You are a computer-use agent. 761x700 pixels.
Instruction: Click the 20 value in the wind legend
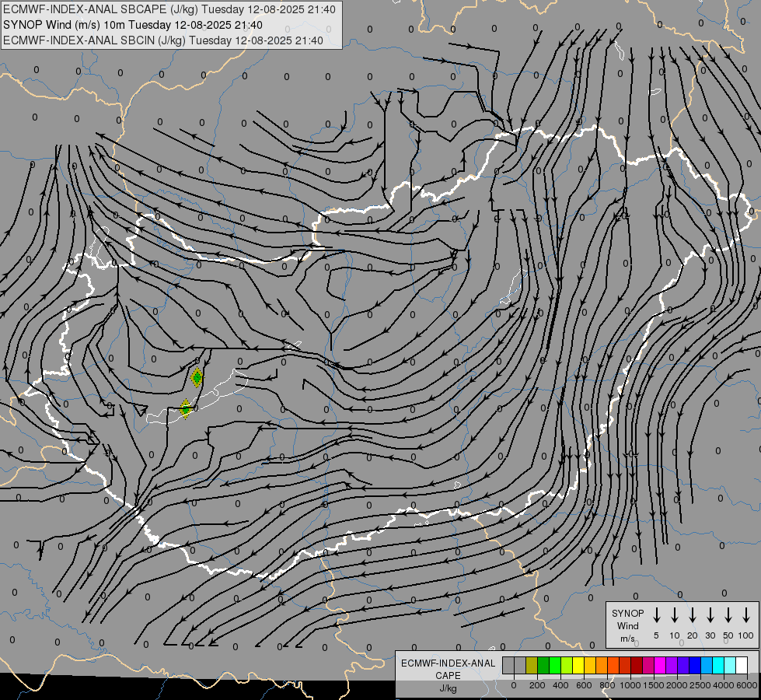pyautogui.click(x=693, y=635)
